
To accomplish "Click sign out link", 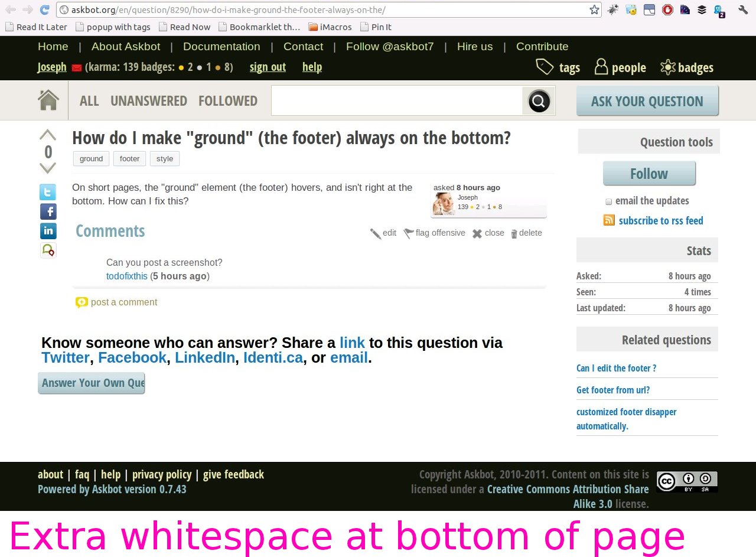I will [x=268, y=67].
